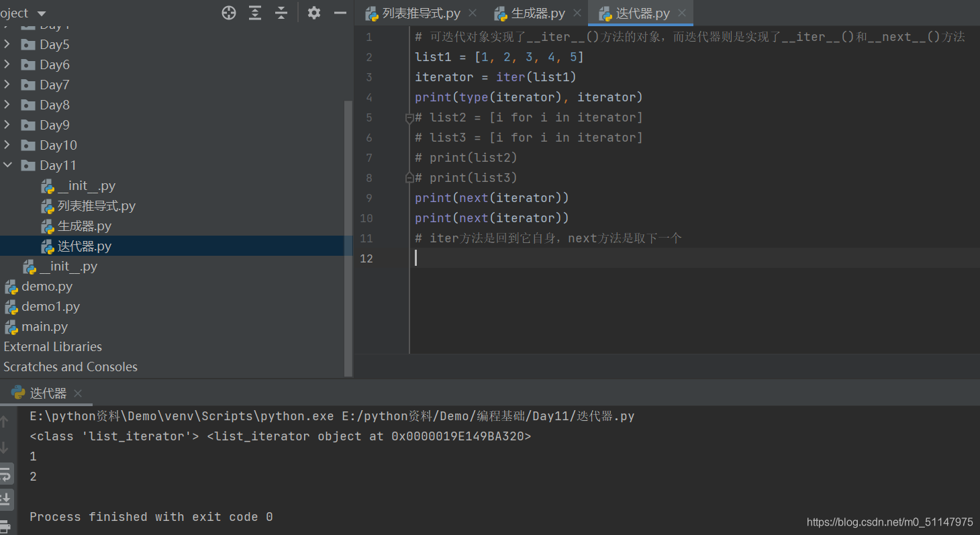Open the Project view dropdown arrow

point(42,13)
